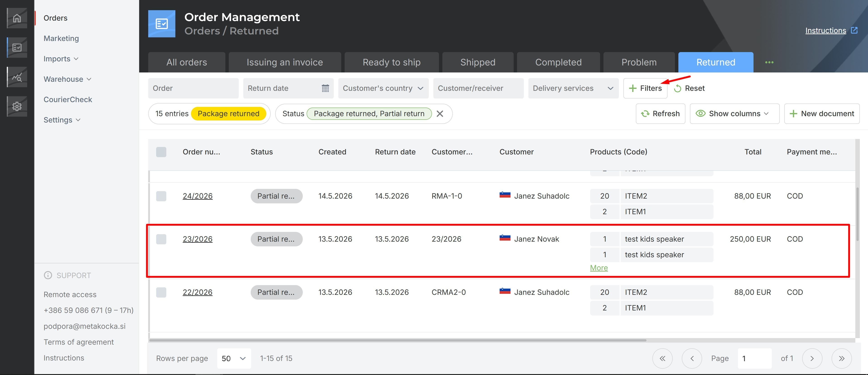This screenshot has width=868, height=375.
Task: Click More under test kids speaker
Action: click(x=599, y=268)
